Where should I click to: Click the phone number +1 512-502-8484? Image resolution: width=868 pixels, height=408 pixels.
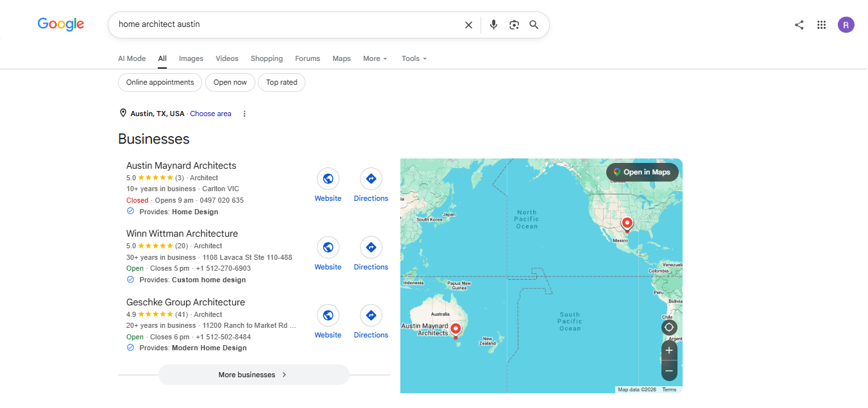coord(223,337)
